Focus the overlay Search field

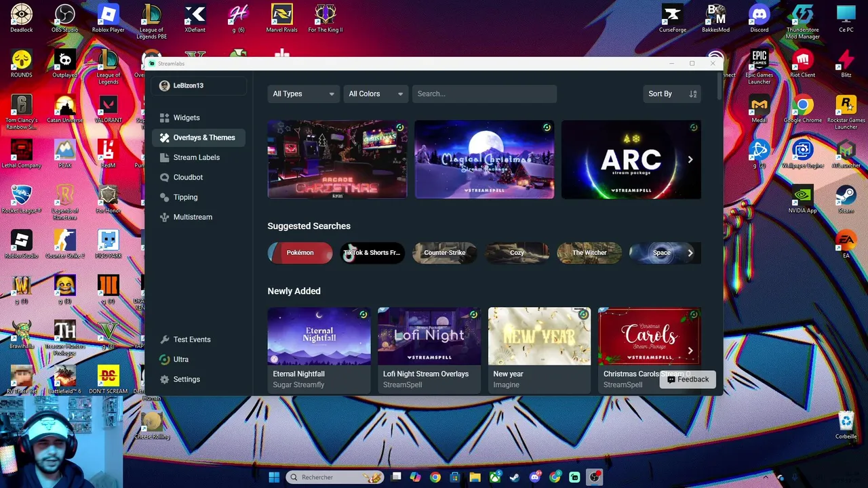pyautogui.click(x=484, y=94)
